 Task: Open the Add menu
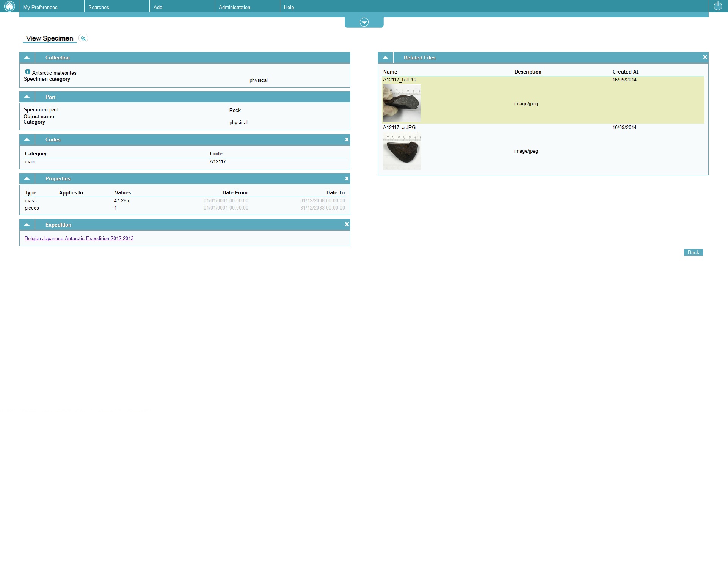[x=158, y=7]
